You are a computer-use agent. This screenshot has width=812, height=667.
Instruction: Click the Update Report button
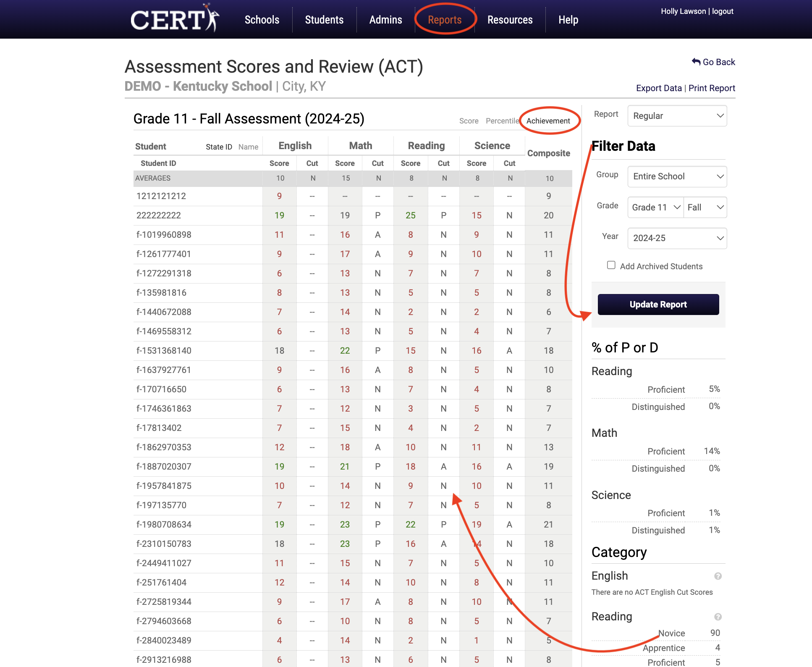(x=657, y=304)
